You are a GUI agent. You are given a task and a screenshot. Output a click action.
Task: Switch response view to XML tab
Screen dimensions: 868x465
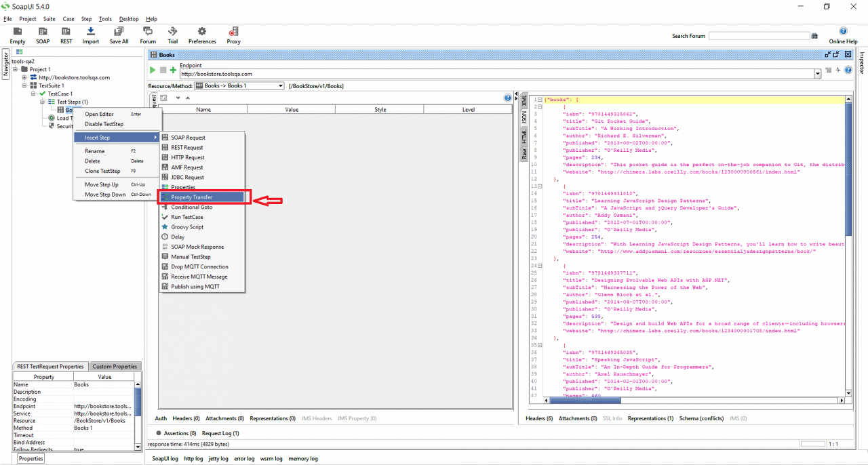pos(524,100)
